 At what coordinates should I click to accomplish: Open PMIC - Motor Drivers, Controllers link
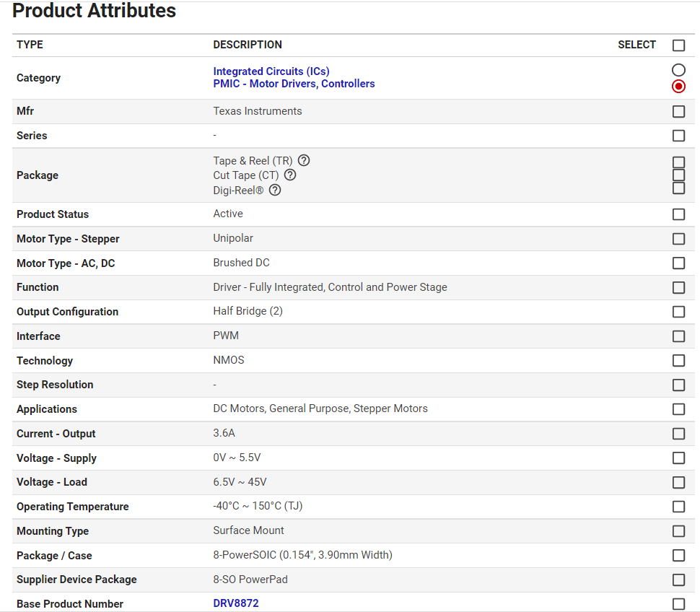pyautogui.click(x=294, y=84)
